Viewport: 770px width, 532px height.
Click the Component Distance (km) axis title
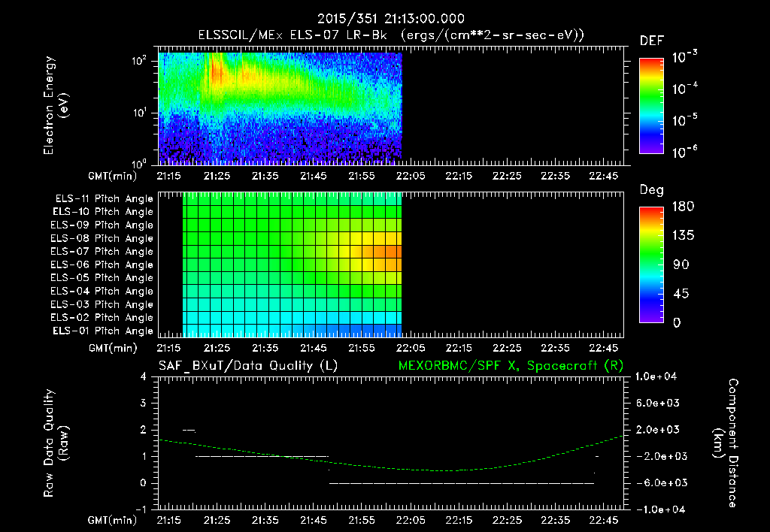726,443
